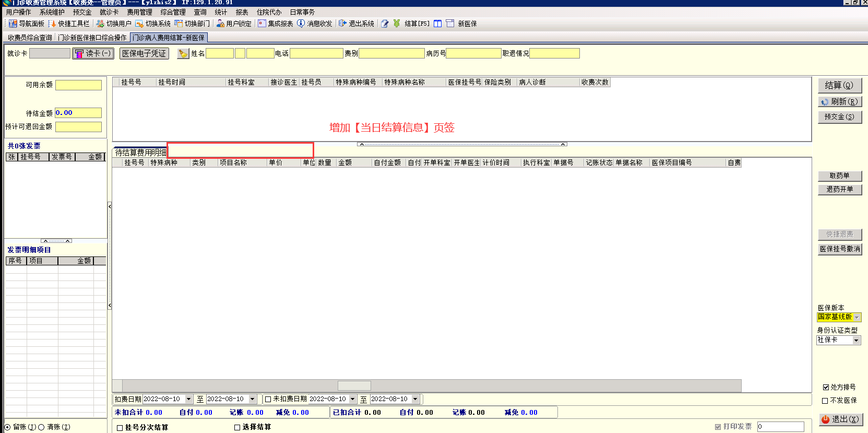Click the 用户锁定 user lock icon
868x433 pixels.
(220, 24)
